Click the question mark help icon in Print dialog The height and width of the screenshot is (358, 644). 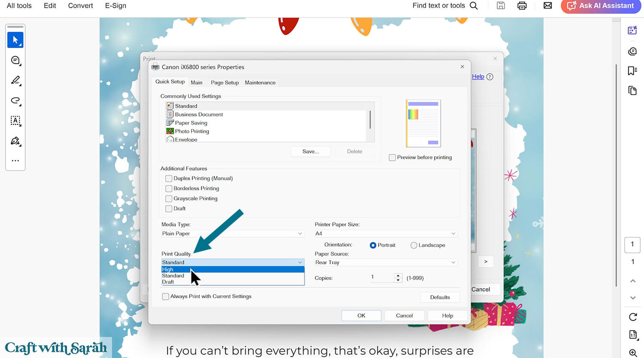coord(490,77)
